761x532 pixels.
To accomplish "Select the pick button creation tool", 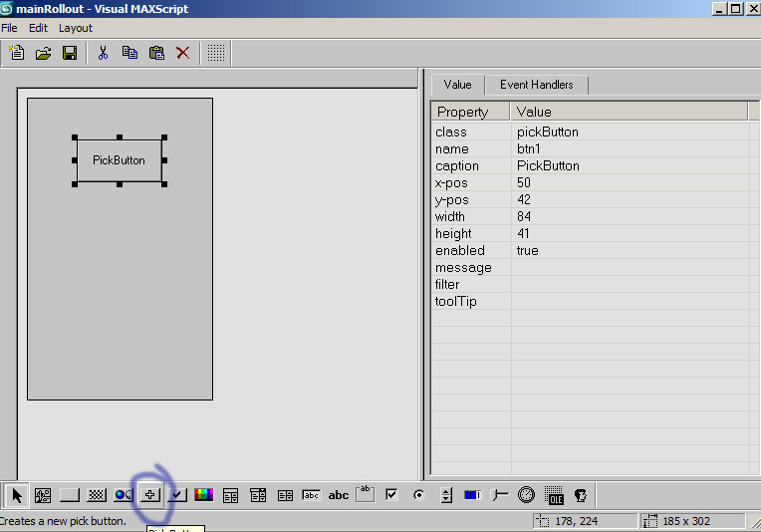I will click(x=150, y=495).
